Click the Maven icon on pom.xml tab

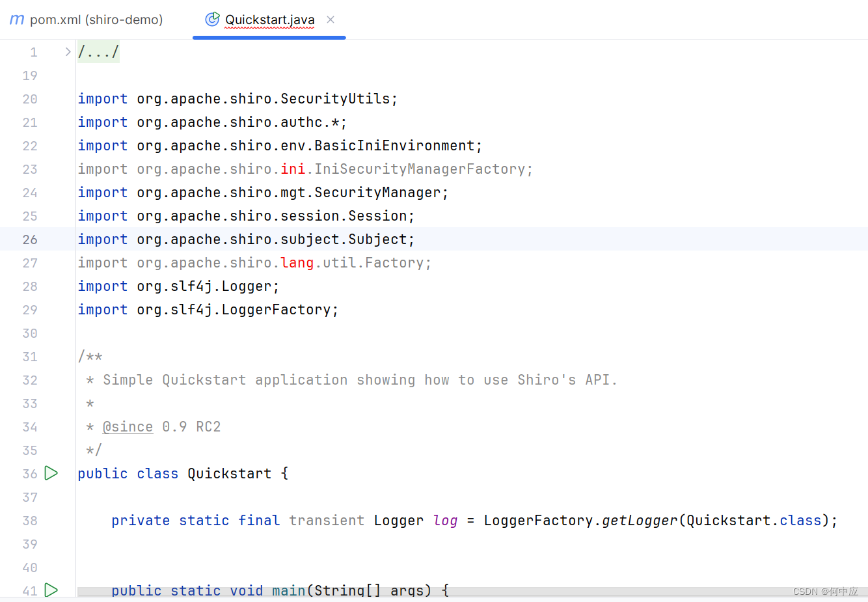(x=17, y=20)
